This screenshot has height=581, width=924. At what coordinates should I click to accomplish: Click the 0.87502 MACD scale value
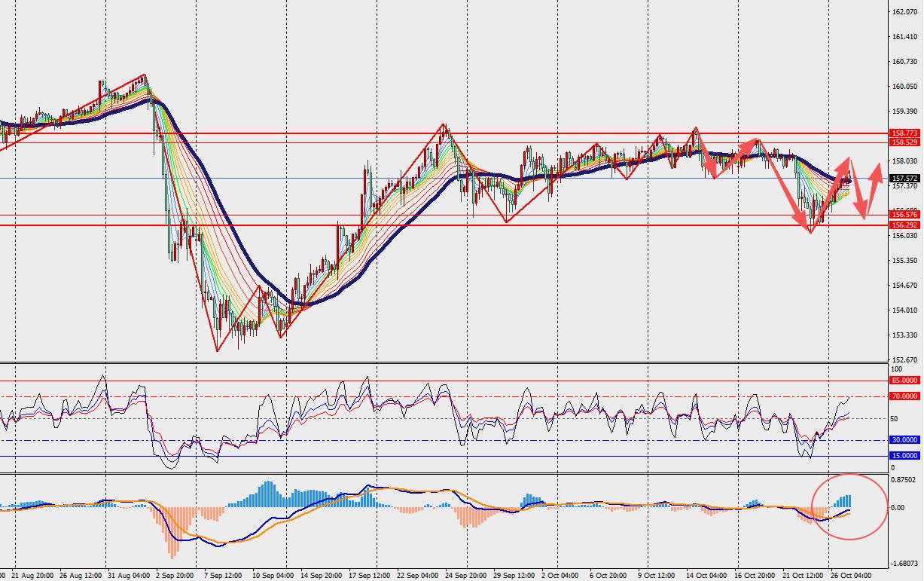click(x=904, y=479)
